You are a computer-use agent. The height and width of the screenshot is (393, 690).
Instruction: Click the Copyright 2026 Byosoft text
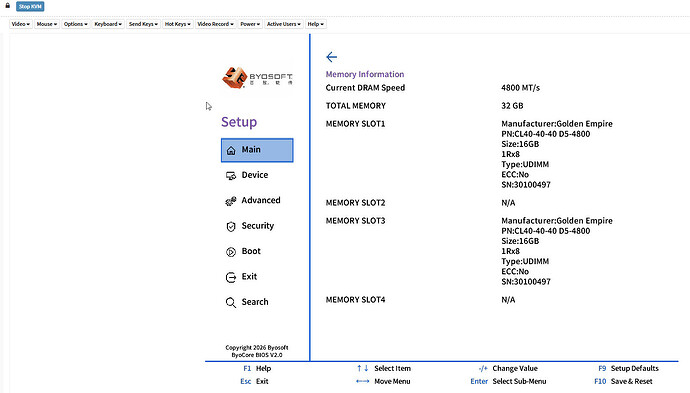257,347
